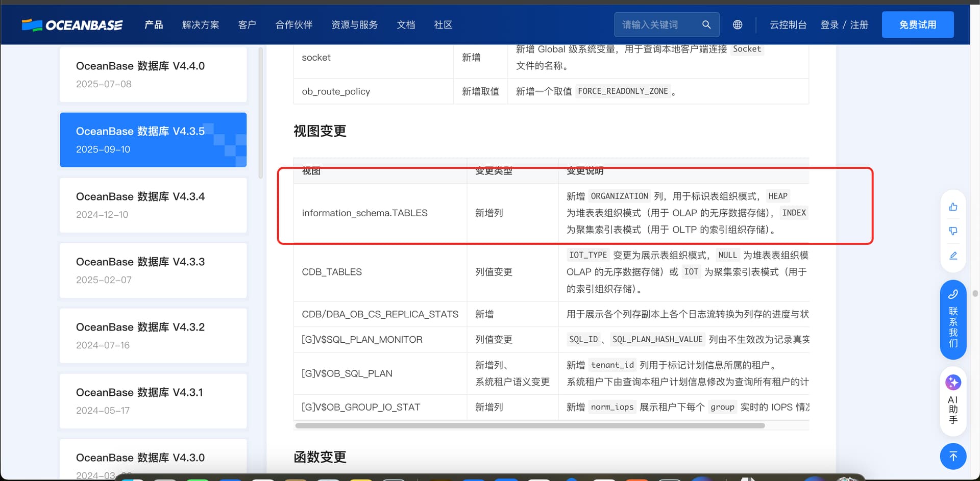Open the 文档 navigation item

pos(406,25)
